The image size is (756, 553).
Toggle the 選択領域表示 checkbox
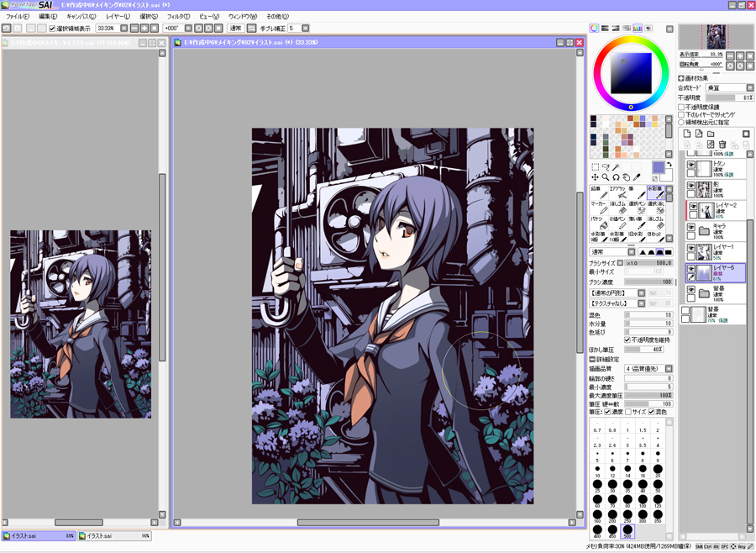[52, 29]
